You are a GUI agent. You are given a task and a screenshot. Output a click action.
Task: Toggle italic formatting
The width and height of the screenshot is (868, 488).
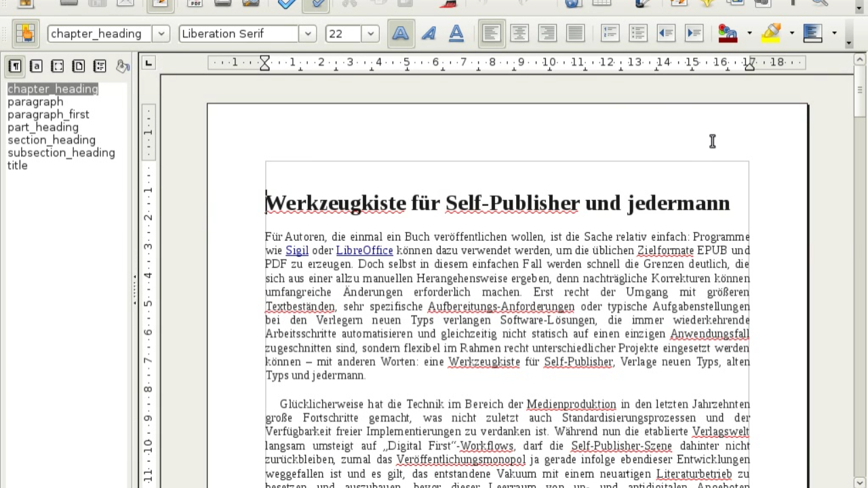[429, 33]
